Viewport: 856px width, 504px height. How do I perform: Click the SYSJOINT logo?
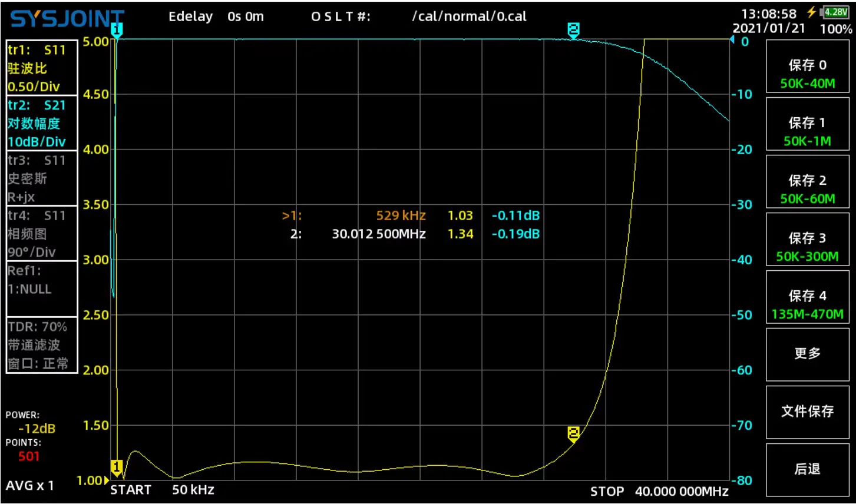click(68, 19)
